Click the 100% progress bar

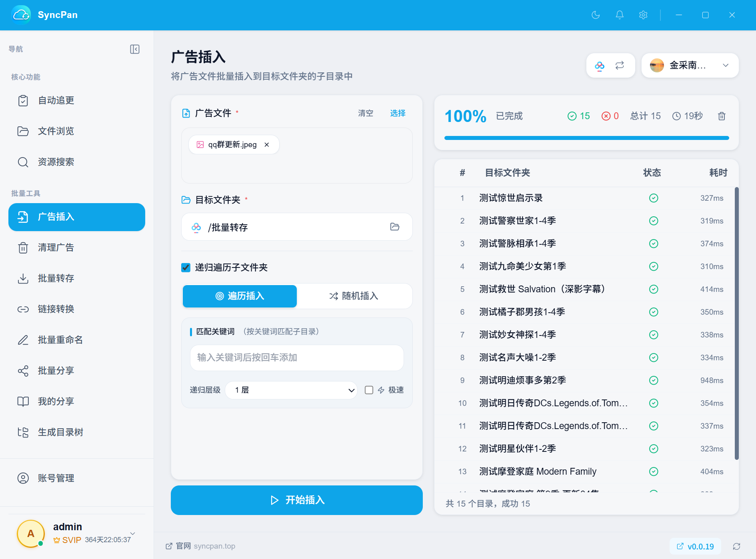tap(586, 138)
